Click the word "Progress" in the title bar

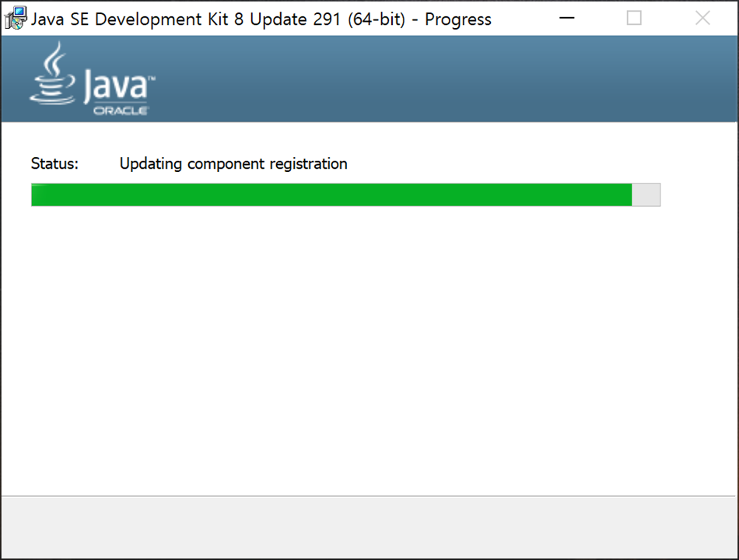(x=458, y=19)
